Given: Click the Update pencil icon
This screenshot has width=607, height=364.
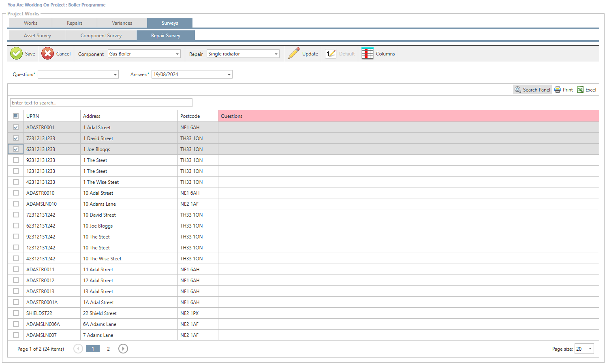Looking at the screenshot, I should [x=294, y=53].
